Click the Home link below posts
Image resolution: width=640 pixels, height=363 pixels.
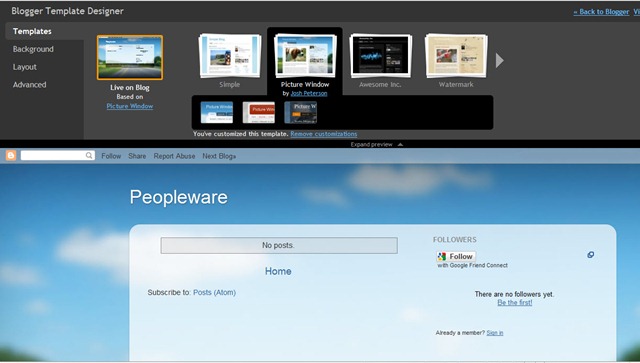coord(278,271)
